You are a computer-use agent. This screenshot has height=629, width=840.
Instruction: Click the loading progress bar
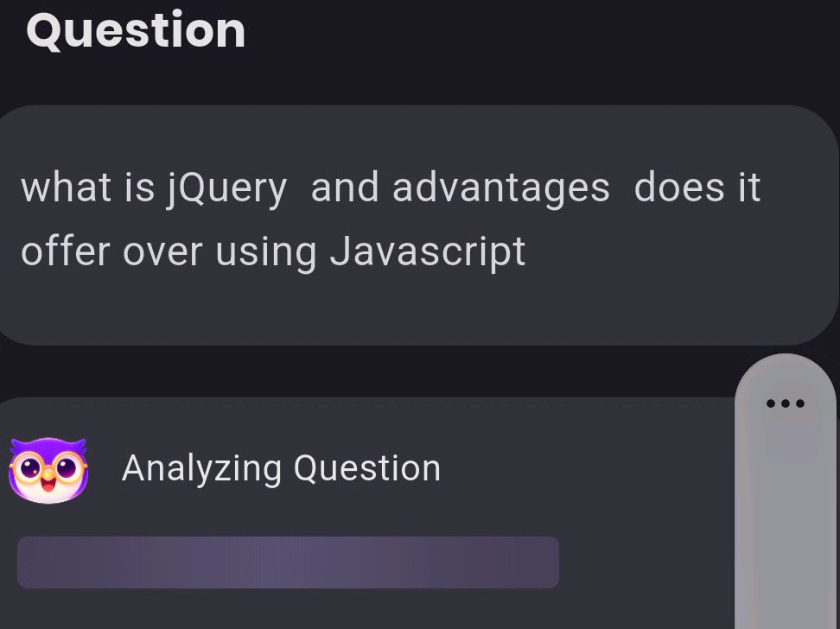[288, 562]
